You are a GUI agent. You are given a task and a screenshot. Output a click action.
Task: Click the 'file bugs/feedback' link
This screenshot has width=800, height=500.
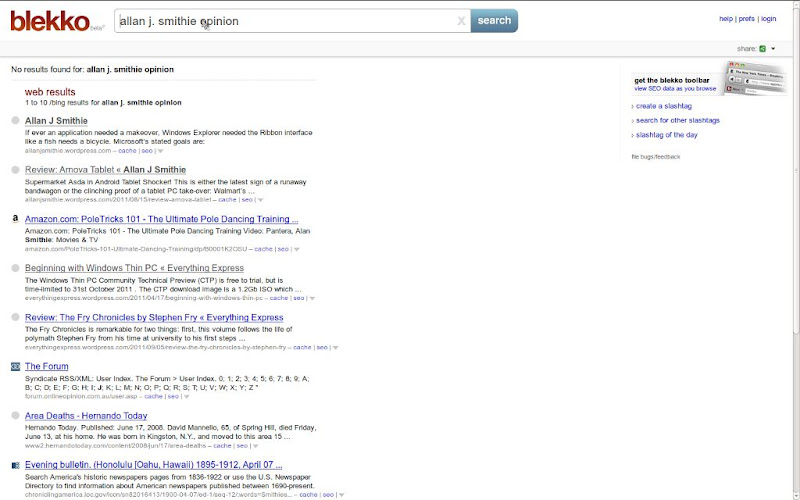(x=656, y=157)
